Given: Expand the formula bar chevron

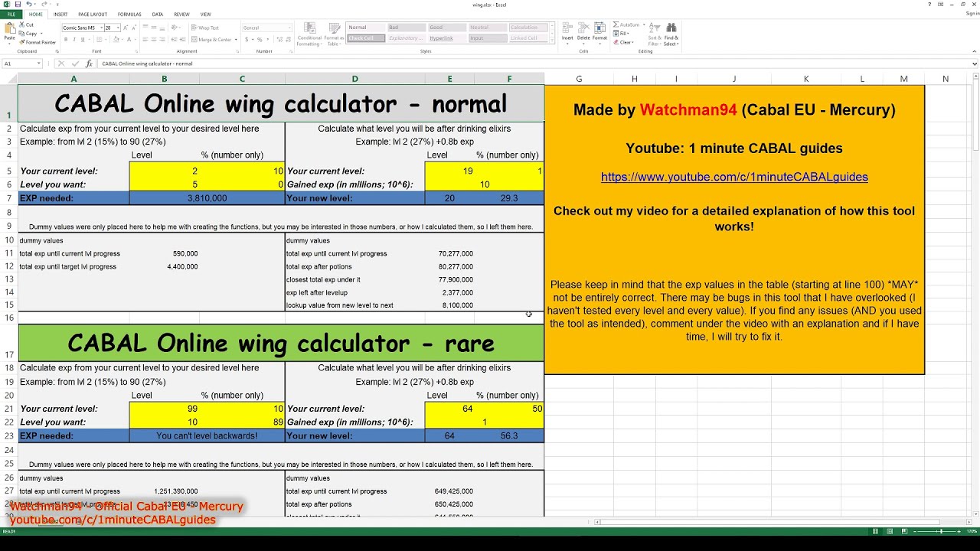Looking at the screenshot, I should [x=975, y=64].
